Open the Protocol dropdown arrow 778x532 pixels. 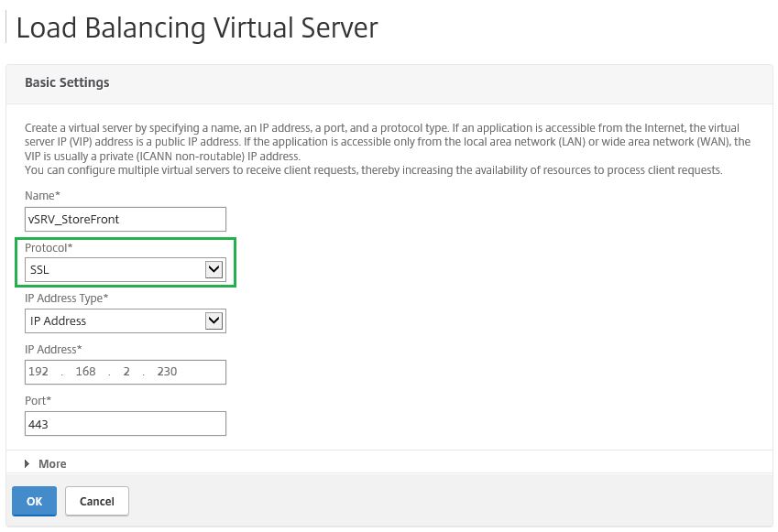coord(214,269)
